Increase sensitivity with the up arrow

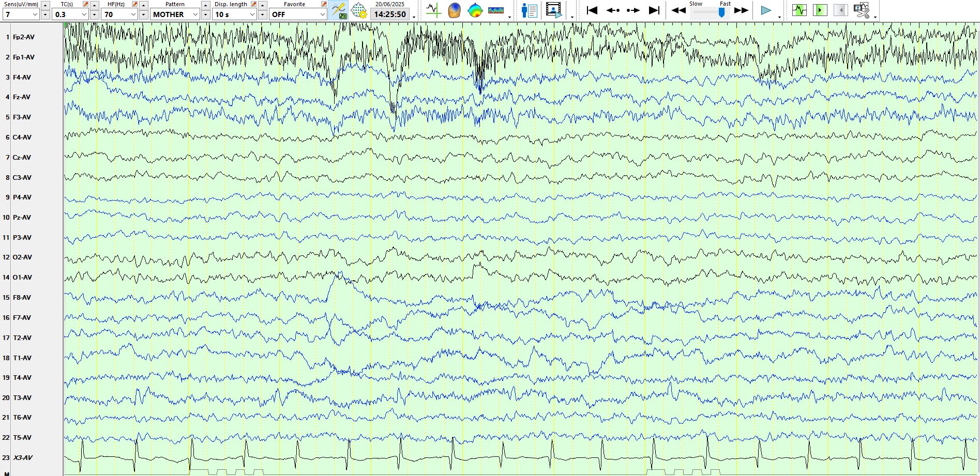[45, 5]
